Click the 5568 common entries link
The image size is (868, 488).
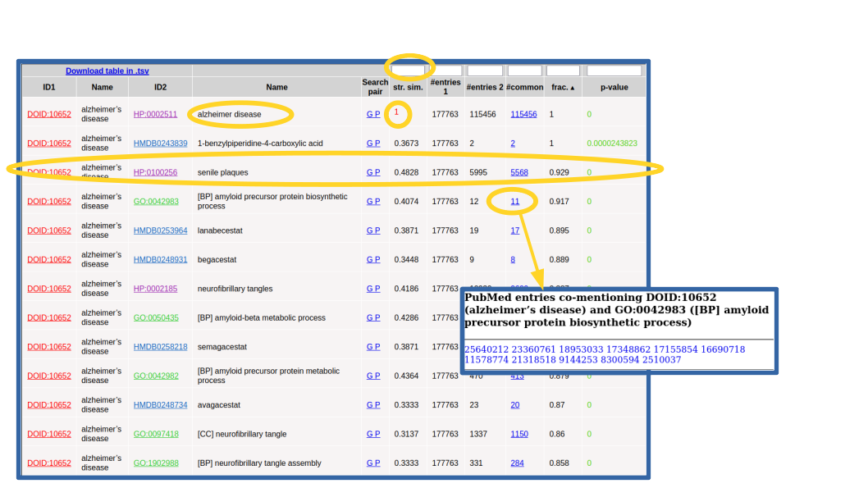coord(519,173)
